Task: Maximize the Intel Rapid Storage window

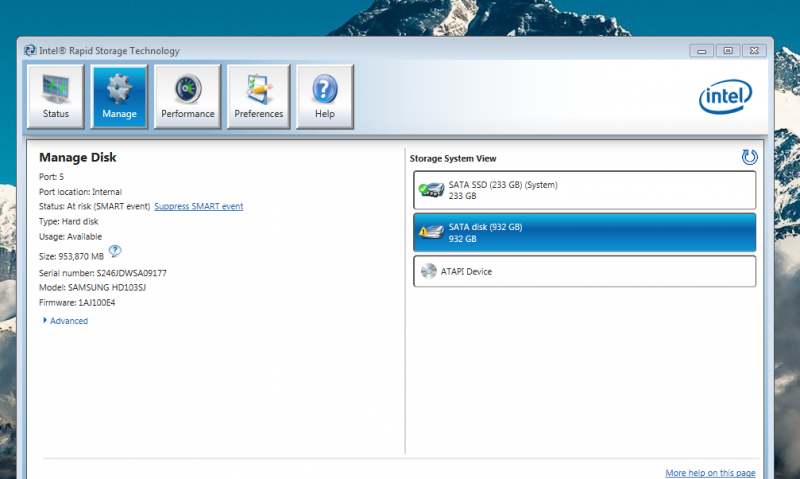Action: 727,51
